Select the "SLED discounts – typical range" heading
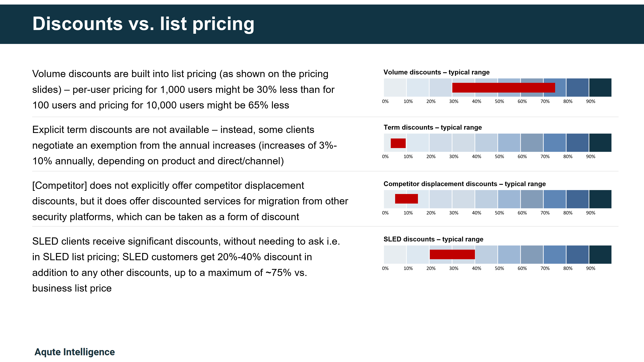Screen dimensions: 644x362 [433, 239]
